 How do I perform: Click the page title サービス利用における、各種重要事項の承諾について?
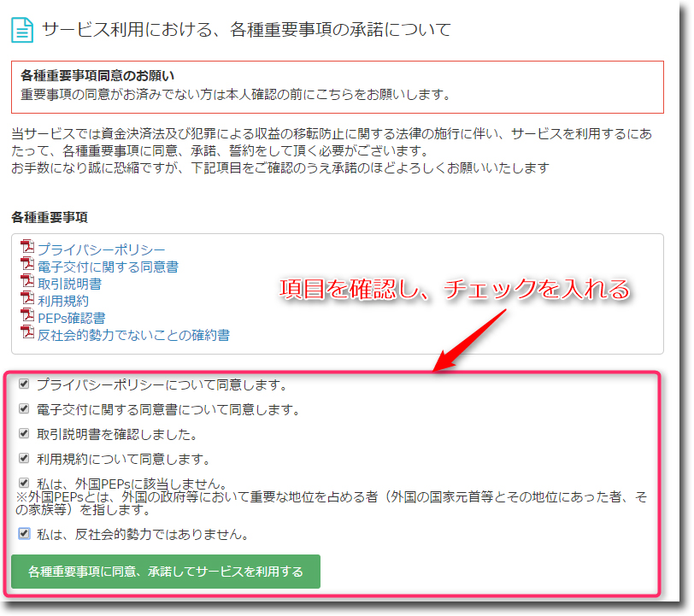tap(246, 30)
